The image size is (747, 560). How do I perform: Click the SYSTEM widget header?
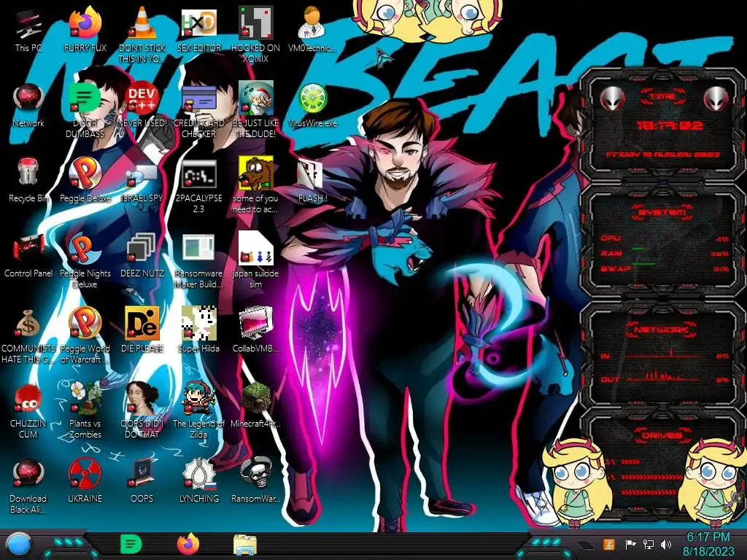pyautogui.click(x=662, y=212)
